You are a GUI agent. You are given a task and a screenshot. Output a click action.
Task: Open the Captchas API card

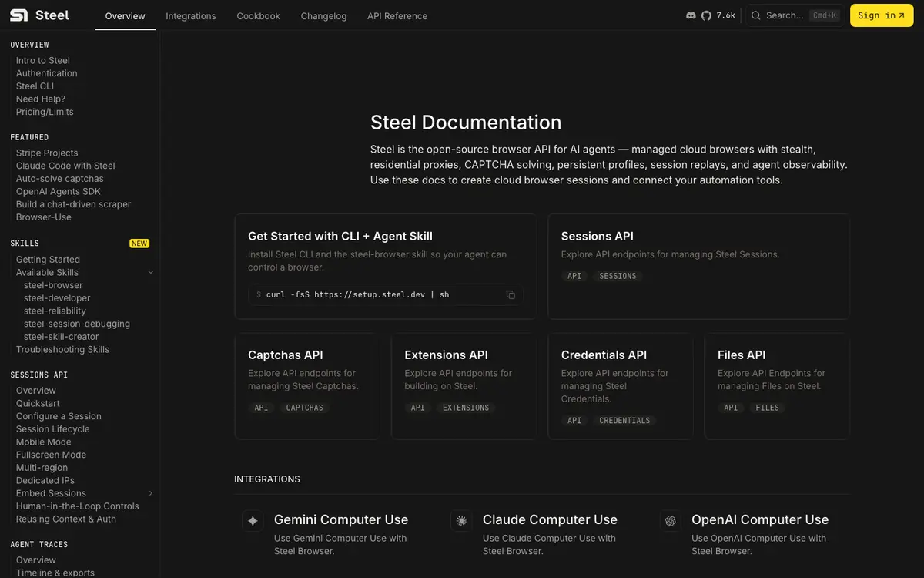point(307,386)
